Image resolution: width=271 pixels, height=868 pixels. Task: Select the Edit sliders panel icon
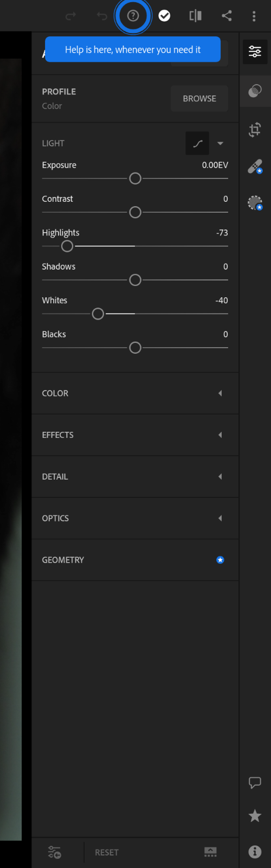(x=255, y=52)
